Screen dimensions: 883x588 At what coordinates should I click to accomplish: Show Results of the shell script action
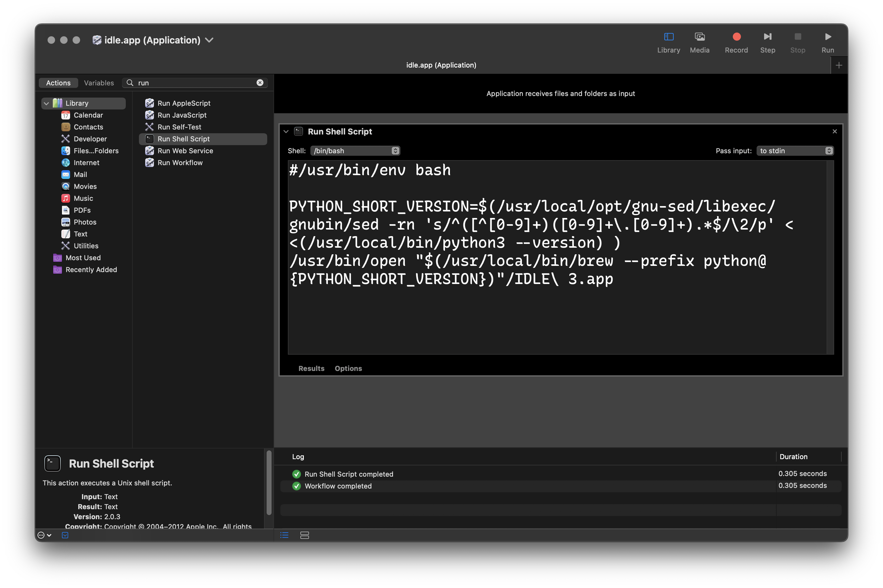311,368
